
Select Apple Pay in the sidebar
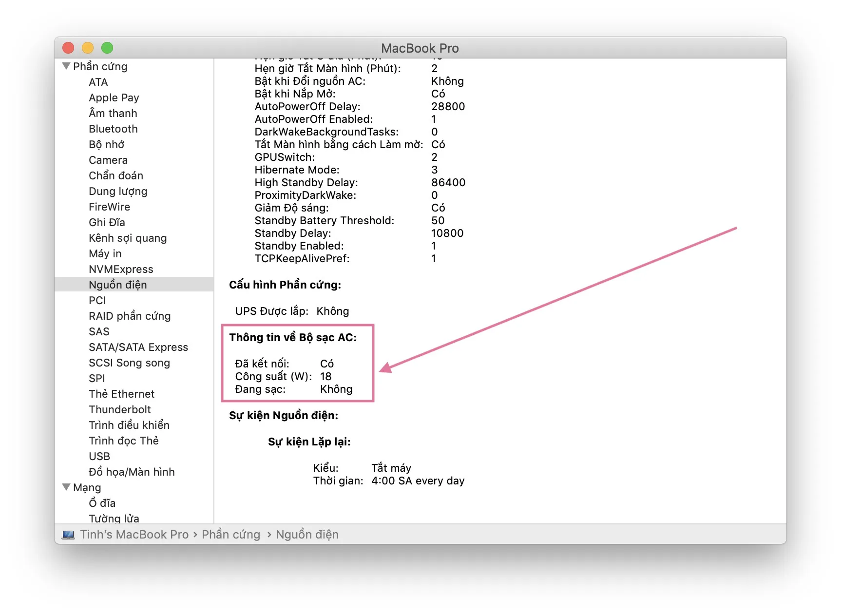coord(114,97)
